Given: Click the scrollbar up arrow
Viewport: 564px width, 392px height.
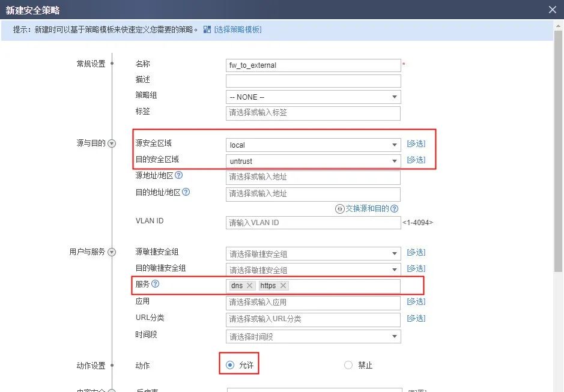Looking at the screenshot, I should (x=558, y=26).
